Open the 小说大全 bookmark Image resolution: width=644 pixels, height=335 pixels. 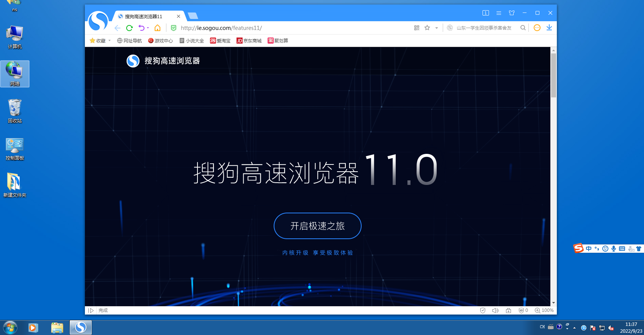192,41
